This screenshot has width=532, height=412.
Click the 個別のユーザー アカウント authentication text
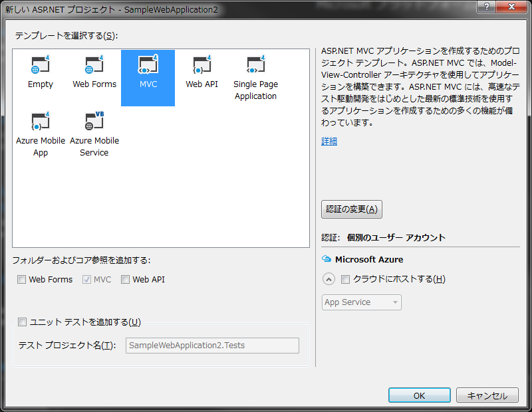pos(396,238)
